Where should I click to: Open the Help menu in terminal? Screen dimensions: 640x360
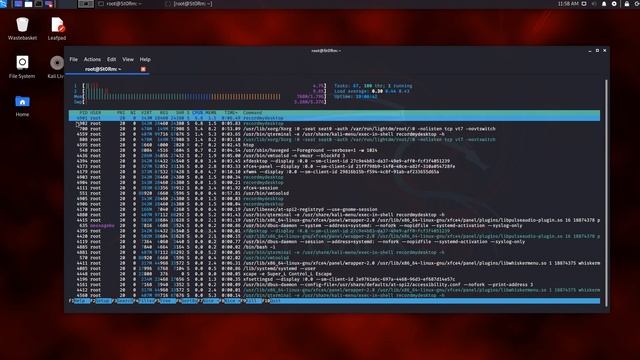[x=145, y=59]
